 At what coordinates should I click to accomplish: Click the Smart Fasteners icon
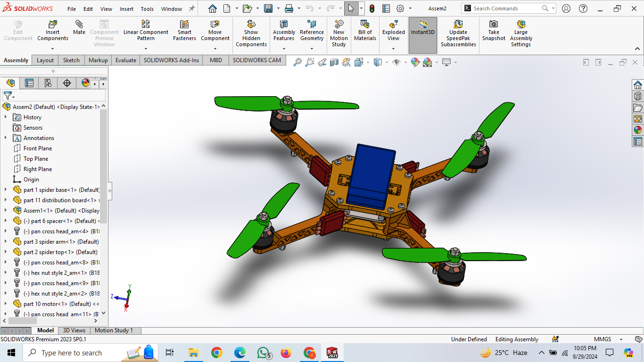(184, 24)
